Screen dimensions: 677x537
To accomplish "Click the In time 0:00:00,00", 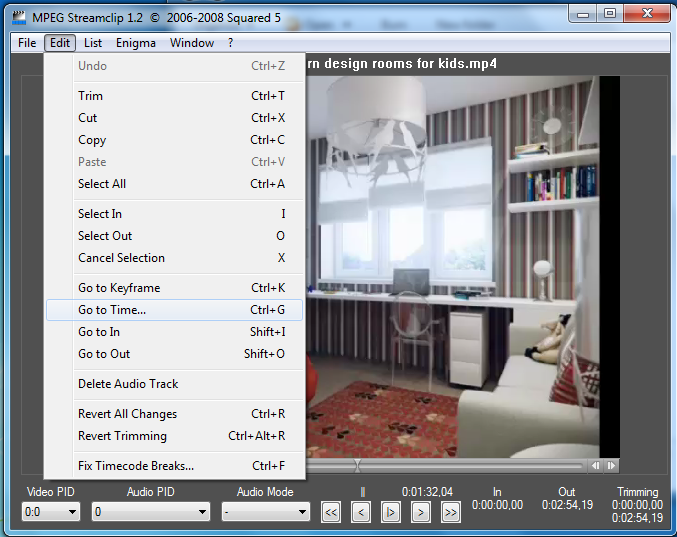I will [497, 505].
